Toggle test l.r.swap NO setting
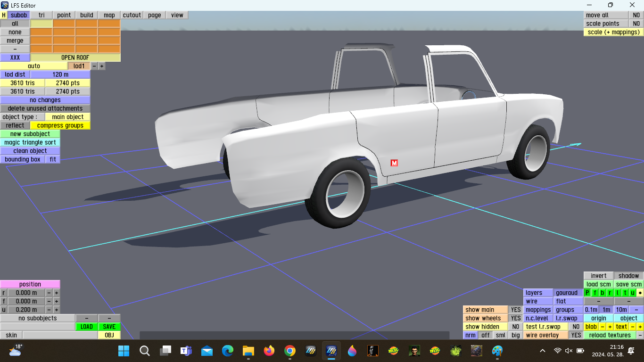 click(x=576, y=327)
